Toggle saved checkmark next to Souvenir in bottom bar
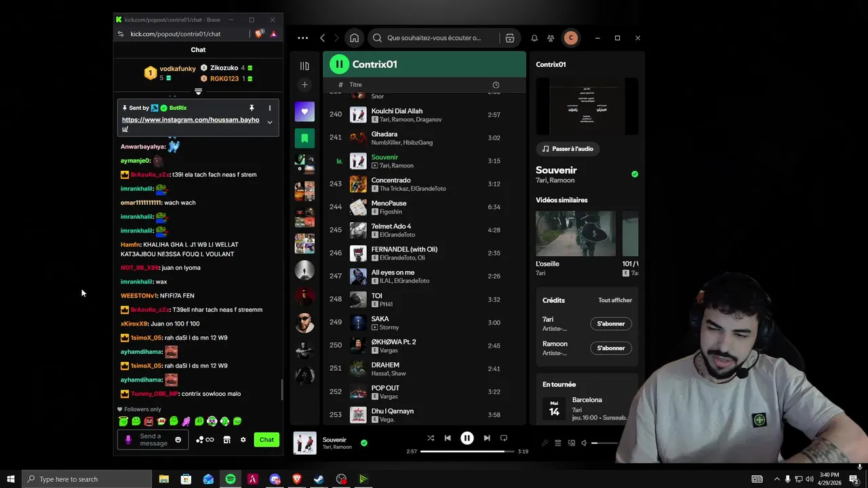The width and height of the screenshot is (868, 488). [364, 443]
